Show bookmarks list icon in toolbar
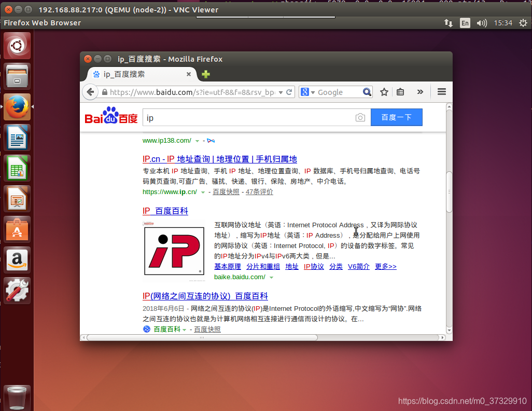The width and height of the screenshot is (532, 411). tap(400, 92)
